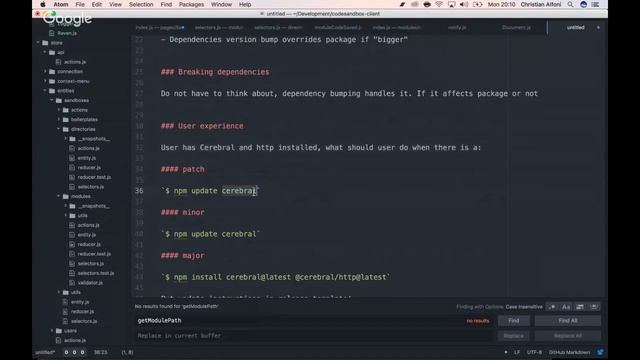Image resolution: width=640 pixels, height=360 pixels.
Task: Click the LF line-ending selector
Action: tap(517, 352)
